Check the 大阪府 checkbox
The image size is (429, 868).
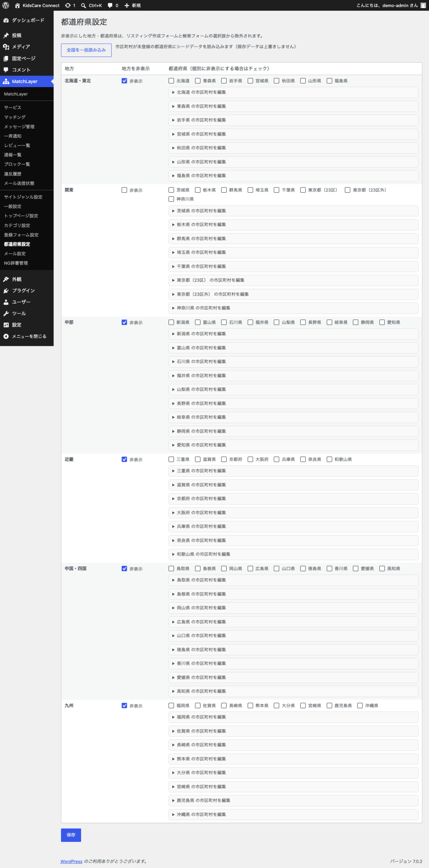point(250,459)
